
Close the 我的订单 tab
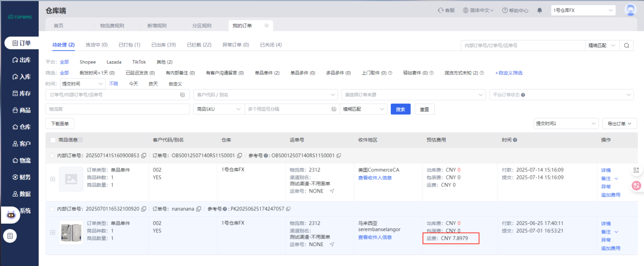coord(266,25)
